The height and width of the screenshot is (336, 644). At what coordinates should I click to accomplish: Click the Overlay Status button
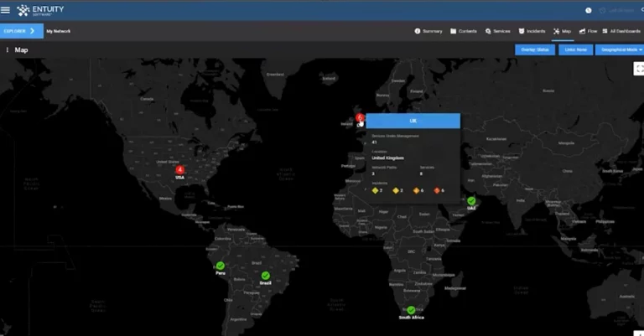coord(535,49)
